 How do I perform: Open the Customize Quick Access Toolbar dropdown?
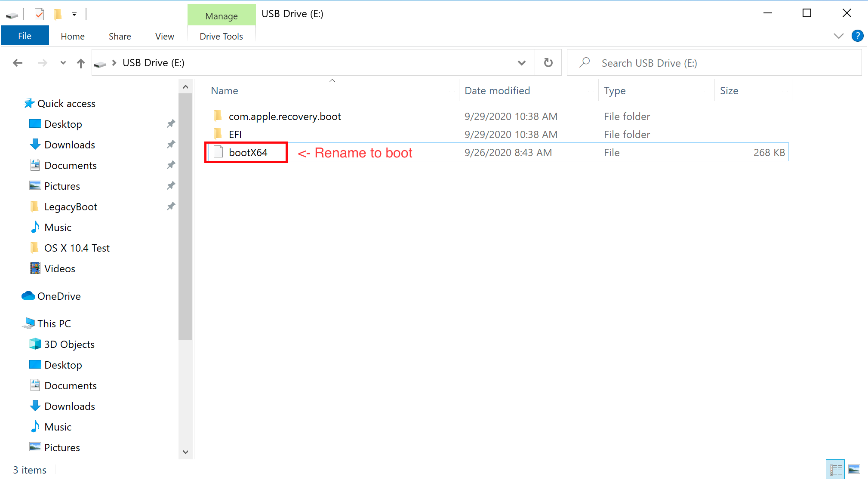(x=74, y=14)
